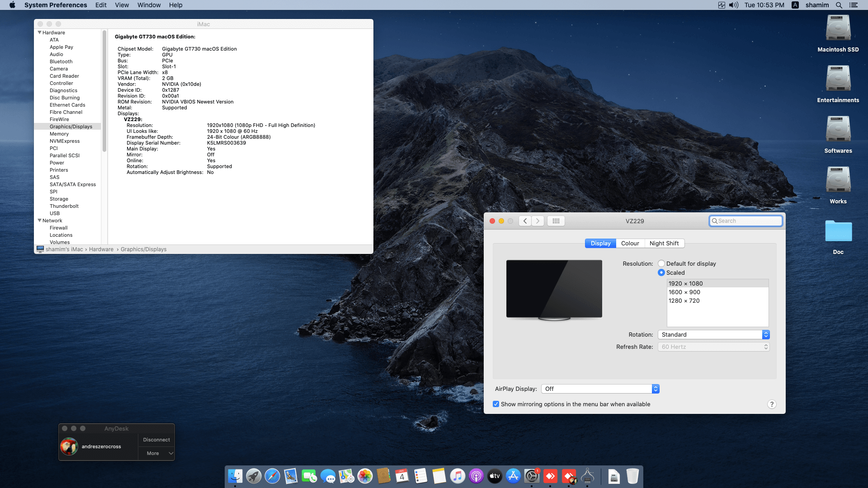Screen dimensions: 868x488
Task: Select Memory in the hardware sidebar
Action: (x=59, y=134)
